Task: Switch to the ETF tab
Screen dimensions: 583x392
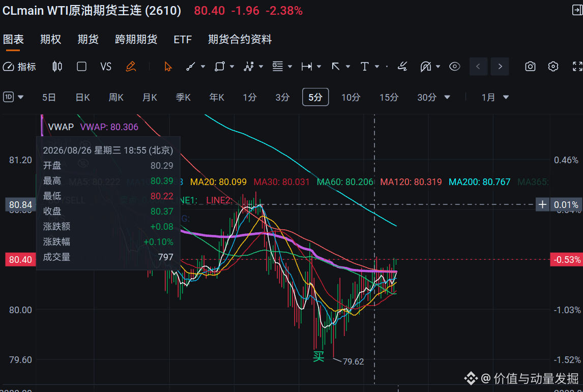Action: click(x=183, y=39)
